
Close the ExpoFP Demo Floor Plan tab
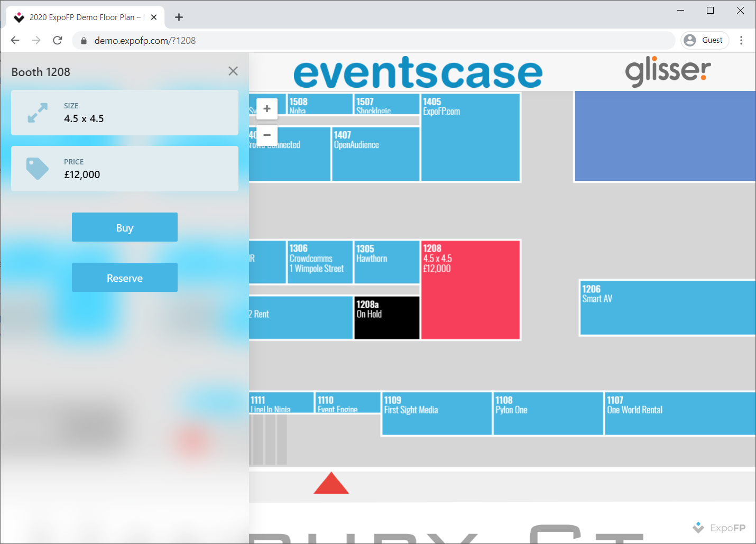point(154,17)
